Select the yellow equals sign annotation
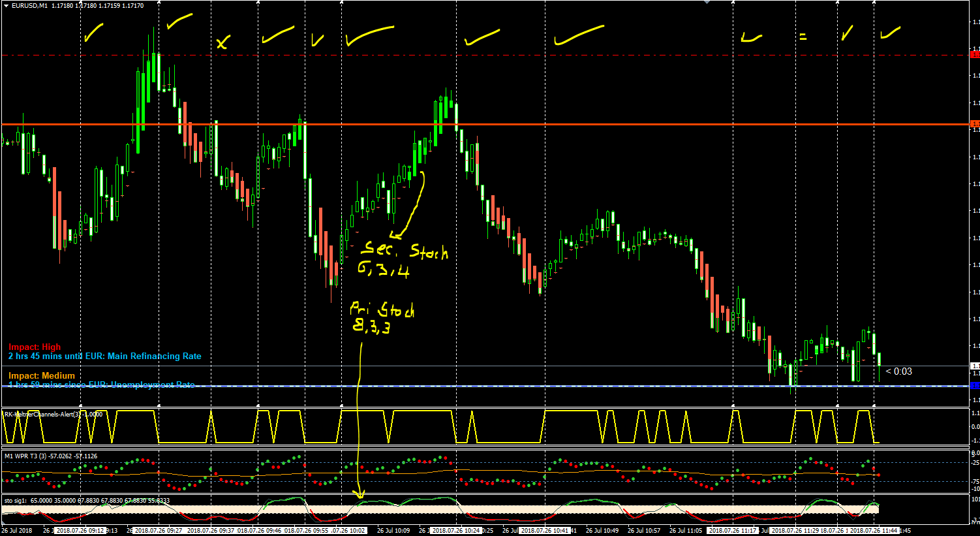 tap(803, 37)
